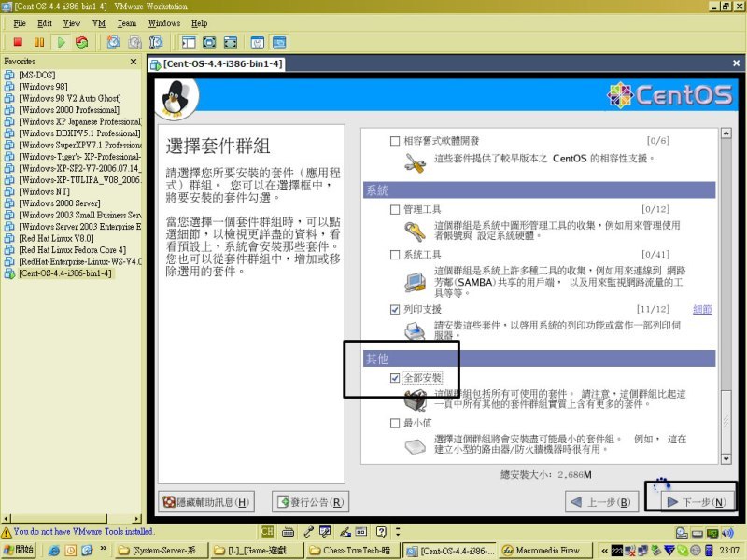The width and height of the screenshot is (747, 560).
Task: Uncheck the 全部安裝 checkbox
Action: (394, 378)
